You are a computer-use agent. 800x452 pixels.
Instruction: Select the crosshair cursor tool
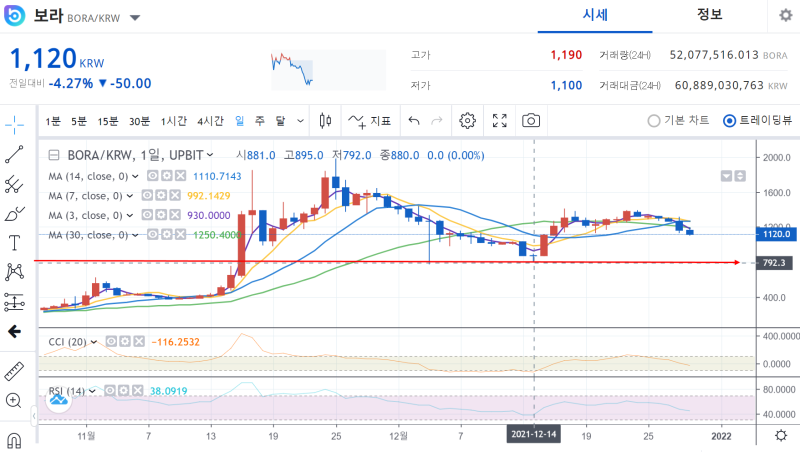[14, 124]
